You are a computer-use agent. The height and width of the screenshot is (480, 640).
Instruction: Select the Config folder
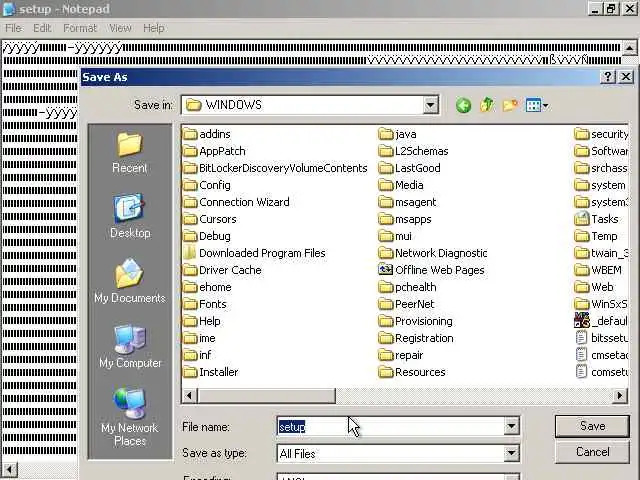207,185
